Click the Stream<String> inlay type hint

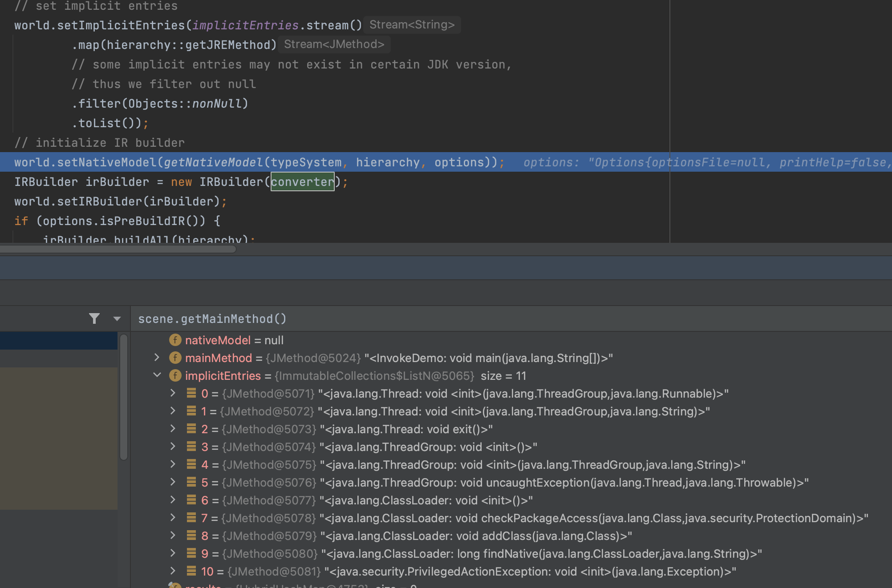coord(412,25)
